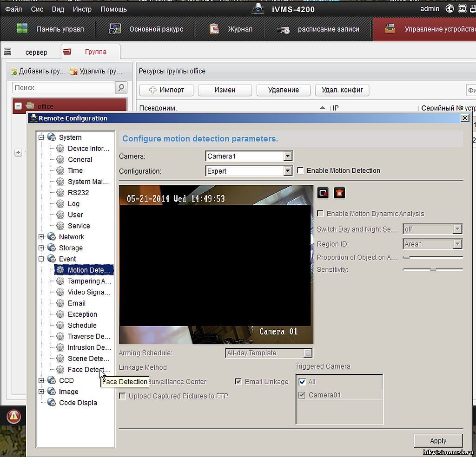Enable the Motion Detection checkbox

tap(301, 170)
